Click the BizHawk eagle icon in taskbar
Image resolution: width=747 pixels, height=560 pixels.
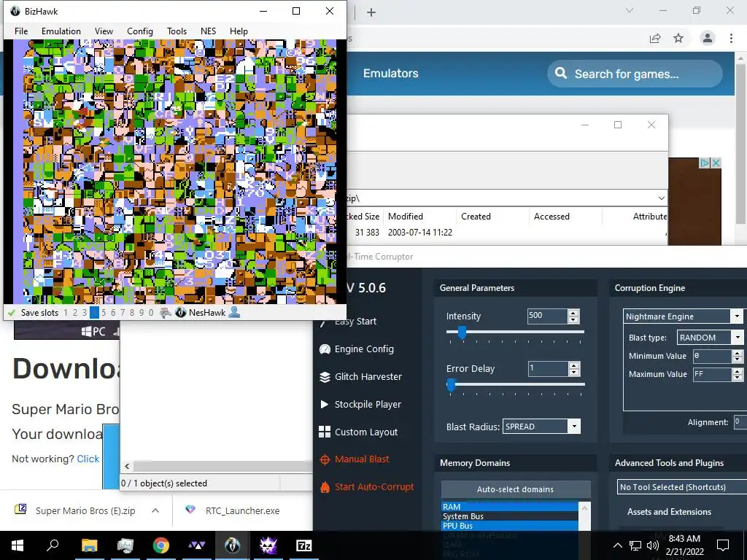[x=232, y=545]
